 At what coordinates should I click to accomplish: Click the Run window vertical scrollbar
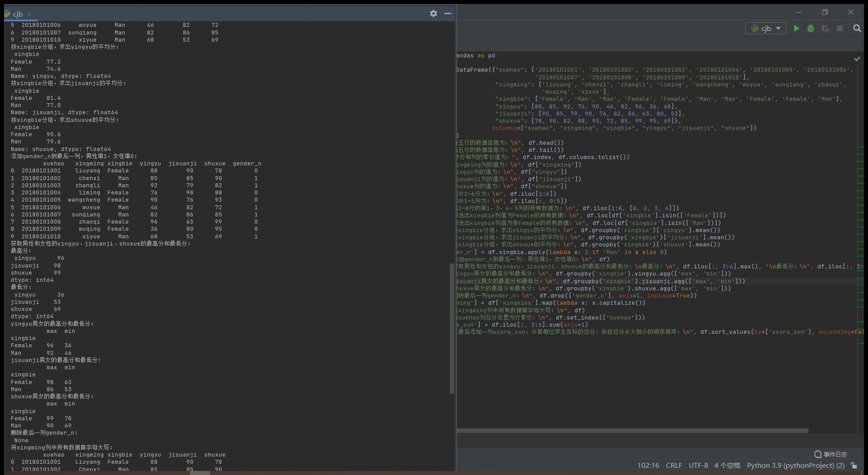(x=452, y=328)
